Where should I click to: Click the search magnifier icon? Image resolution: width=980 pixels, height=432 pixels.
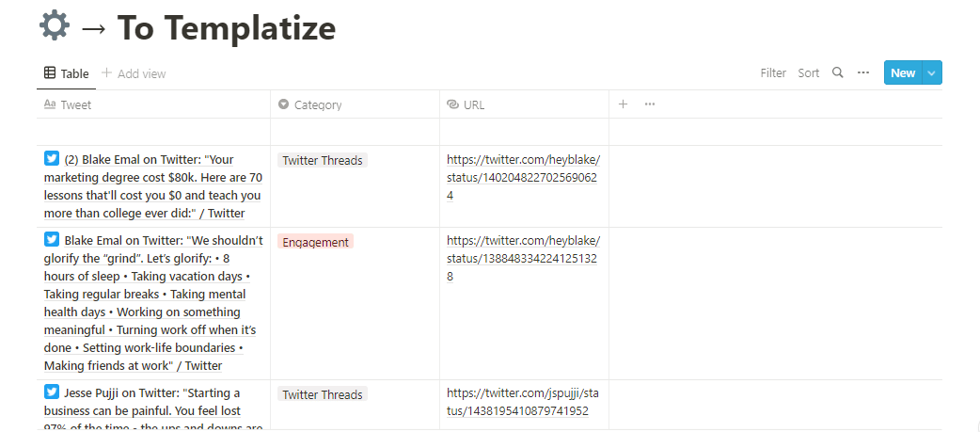pyautogui.click(x=837, y=72)
